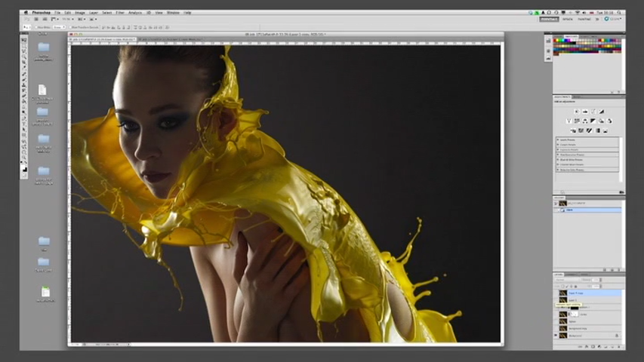Add a Threshold adjustment
The image size is (644, 362).
pos(590,130)
